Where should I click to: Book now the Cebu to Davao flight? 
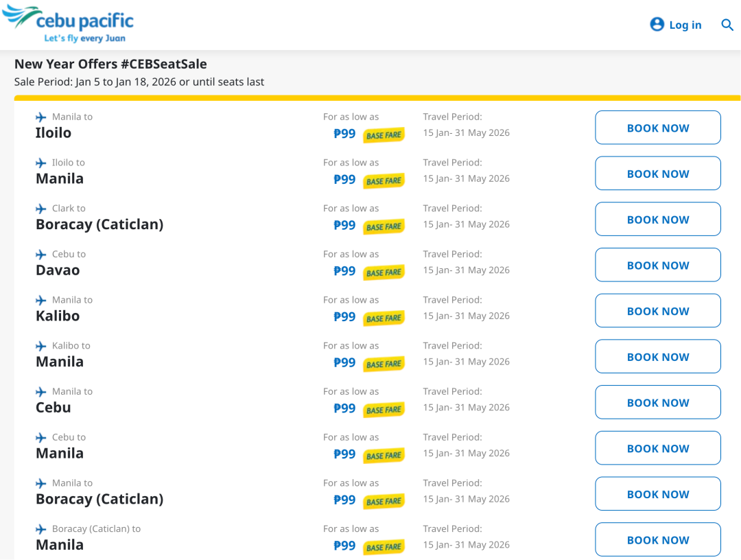click(658, 265)
